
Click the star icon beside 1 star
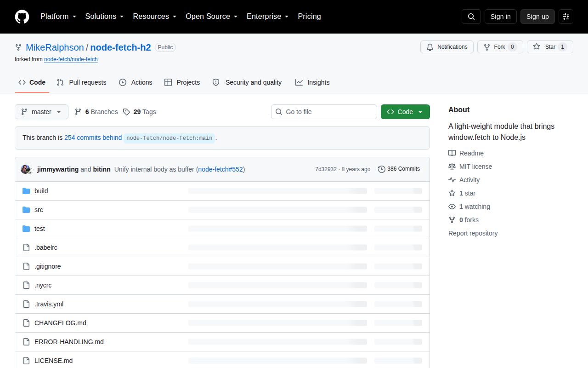[x=452, y=193]
